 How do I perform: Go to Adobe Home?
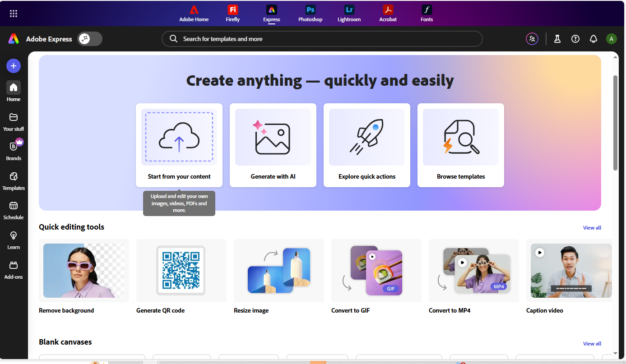[x=194, y=14]
